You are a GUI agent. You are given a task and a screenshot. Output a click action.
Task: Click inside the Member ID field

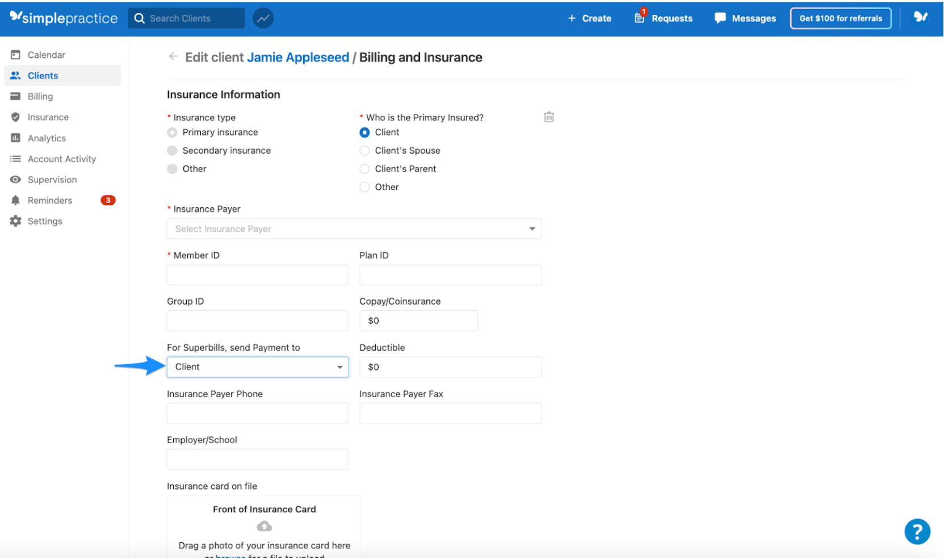pos(257,275)
